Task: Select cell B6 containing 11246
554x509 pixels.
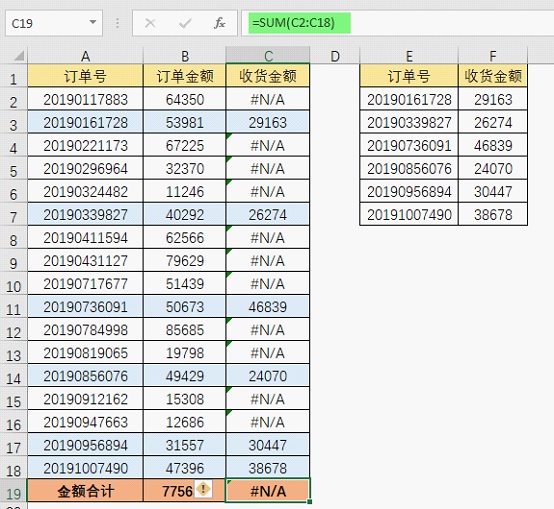Action: [x=184, y=191]
